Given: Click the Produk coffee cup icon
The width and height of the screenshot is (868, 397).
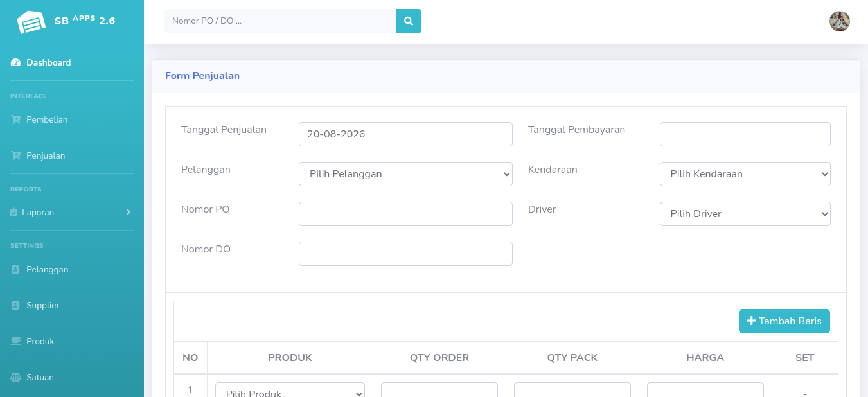Looking at the screenshot, I should tap(16, 341).
